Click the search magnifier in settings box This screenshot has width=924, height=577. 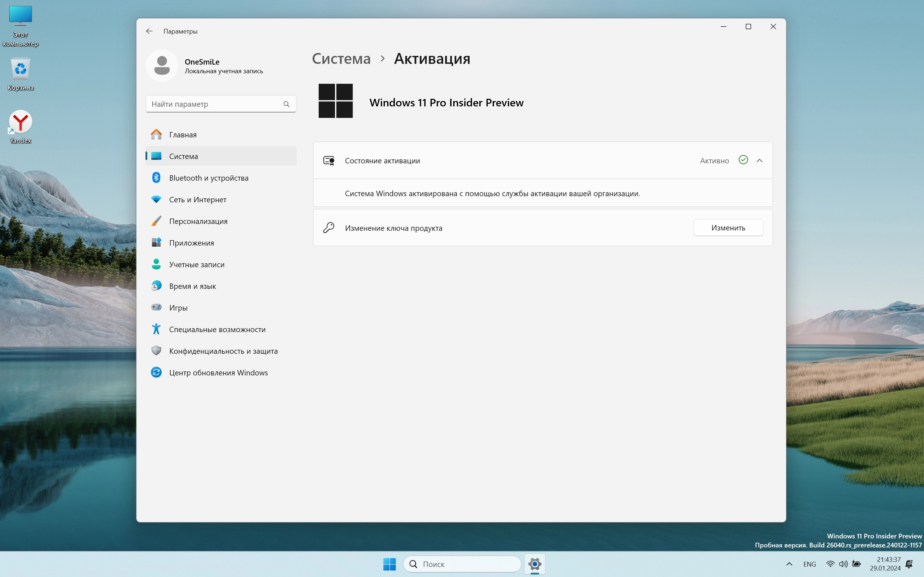point(286,104)
